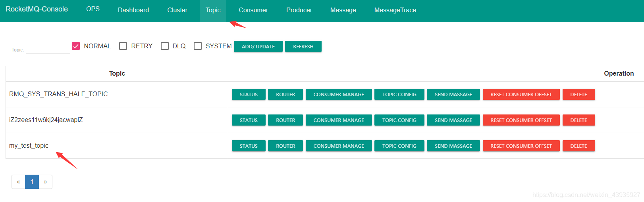Click the ADD/ UPDATE button
The height and width of the screenshot is (202, 644).
[x=258, y=46]
